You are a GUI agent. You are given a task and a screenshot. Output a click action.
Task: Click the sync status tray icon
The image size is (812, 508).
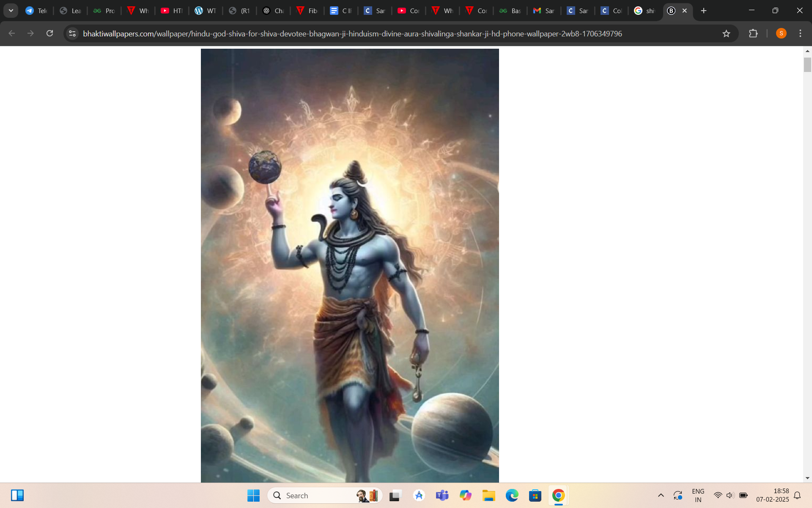pos(678,495)
